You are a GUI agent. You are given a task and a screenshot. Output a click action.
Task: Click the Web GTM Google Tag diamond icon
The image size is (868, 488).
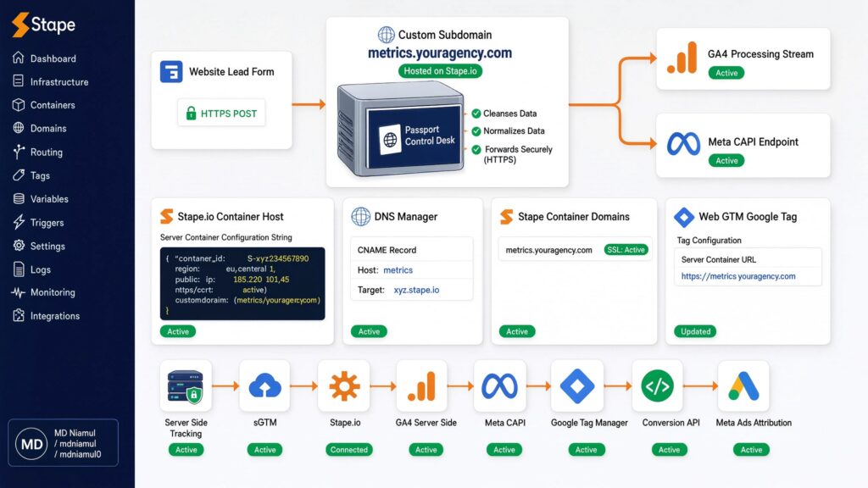coord(684,217)
